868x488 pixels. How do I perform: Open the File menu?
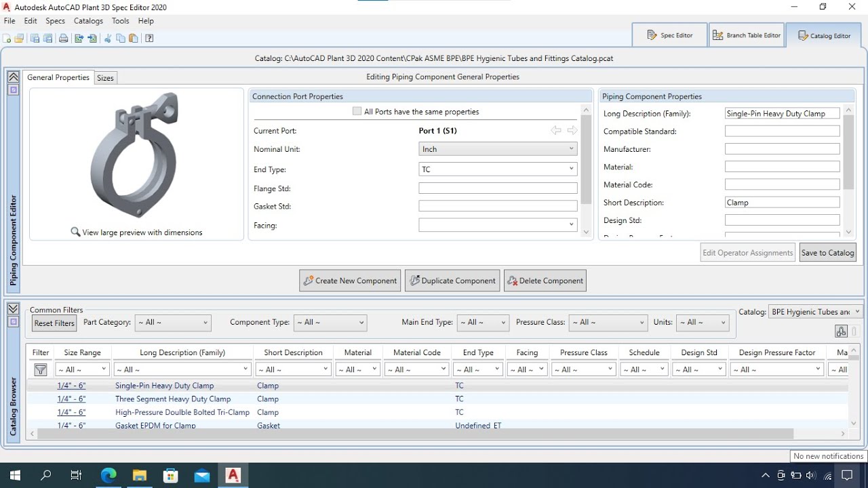9,21
